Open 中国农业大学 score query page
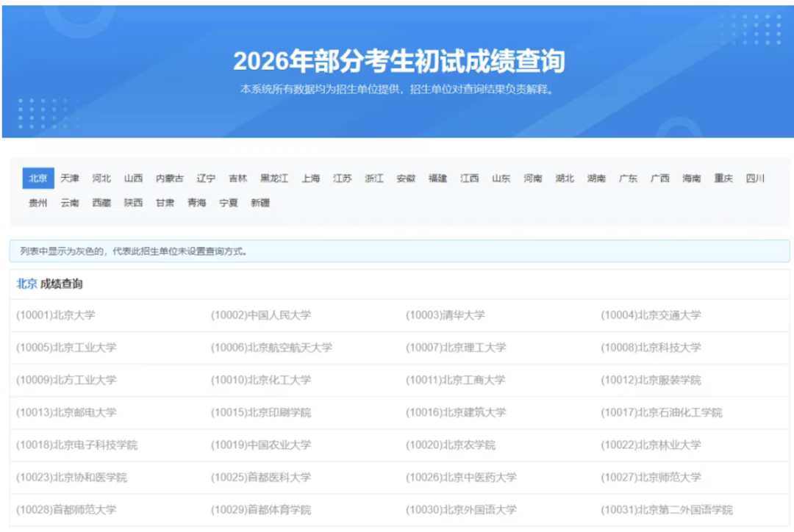The image size is (794, 532). click(262, 444)
